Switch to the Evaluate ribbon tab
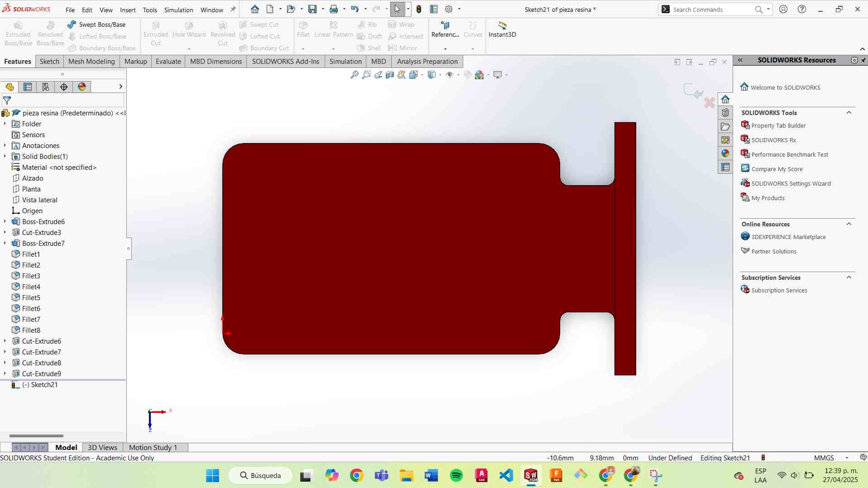This screenshot has height=488, width=868. coord(168,62)
